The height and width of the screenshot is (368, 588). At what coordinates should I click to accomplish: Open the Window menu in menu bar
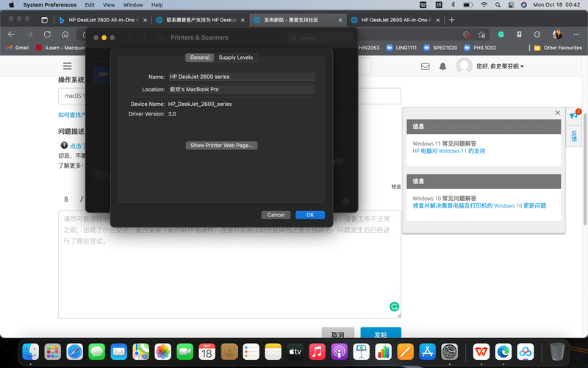click(133, 4)
